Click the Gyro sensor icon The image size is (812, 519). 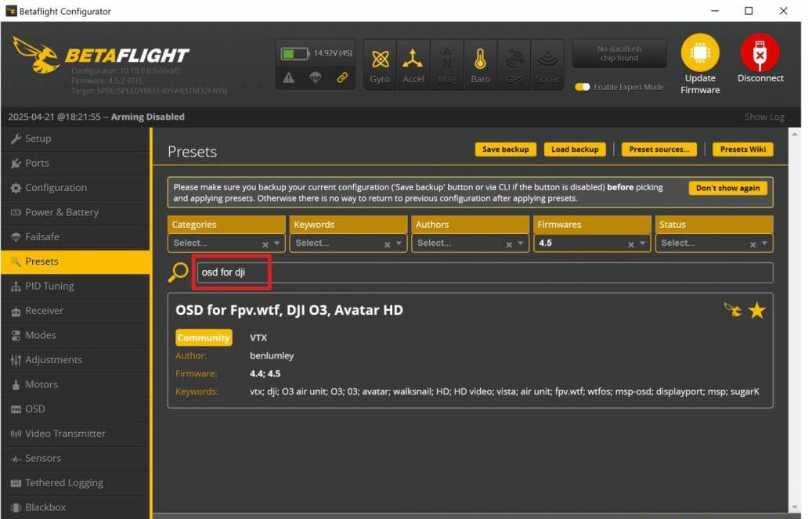[x=380, y=59]
